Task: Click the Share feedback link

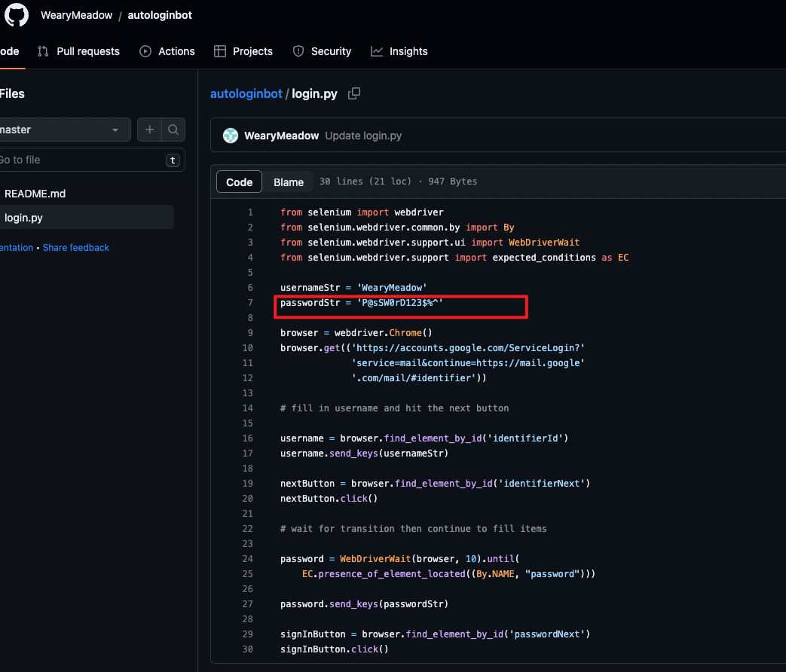Action: pyautogui.click(x=75, y=248)
